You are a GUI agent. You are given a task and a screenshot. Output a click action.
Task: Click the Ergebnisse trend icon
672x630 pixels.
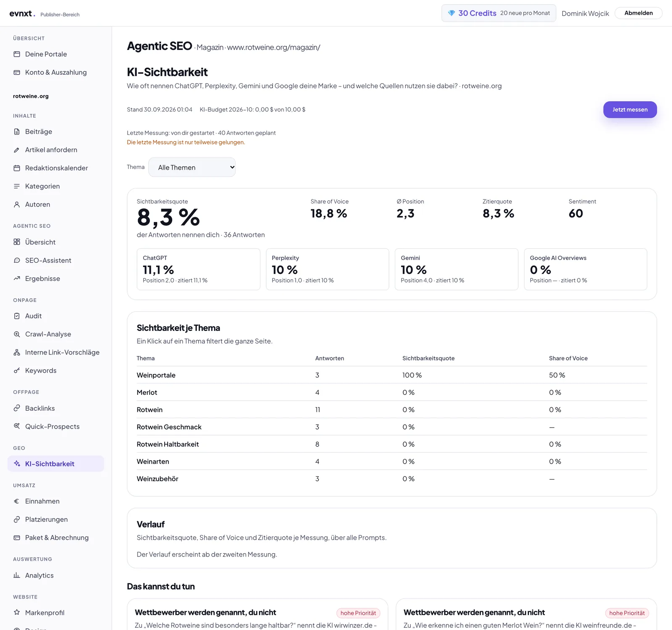pos(17,278)
